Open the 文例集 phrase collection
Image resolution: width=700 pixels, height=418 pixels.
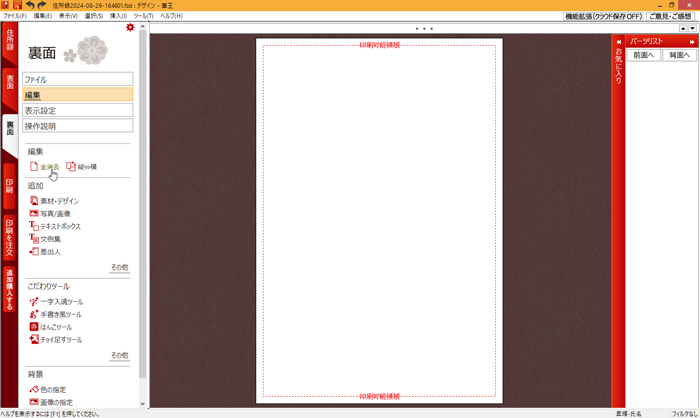[x=50, y=239]
